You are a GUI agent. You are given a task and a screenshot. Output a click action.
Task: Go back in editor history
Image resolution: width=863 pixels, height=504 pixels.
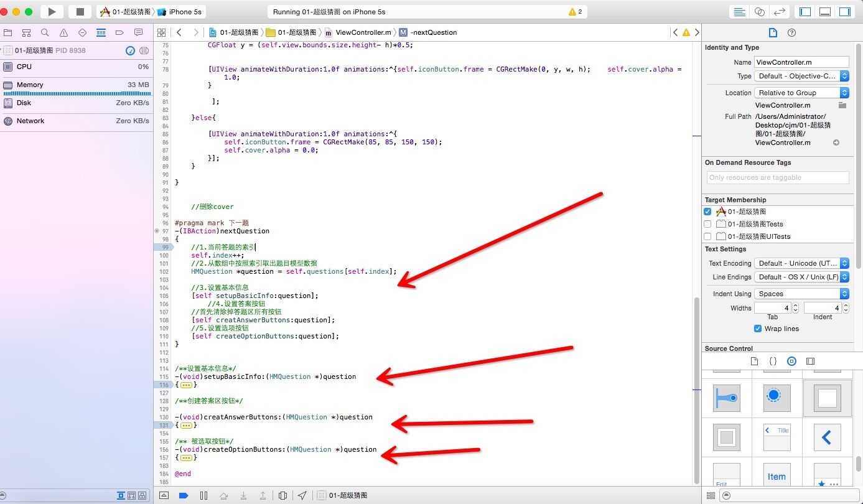(x=179, y=32)
